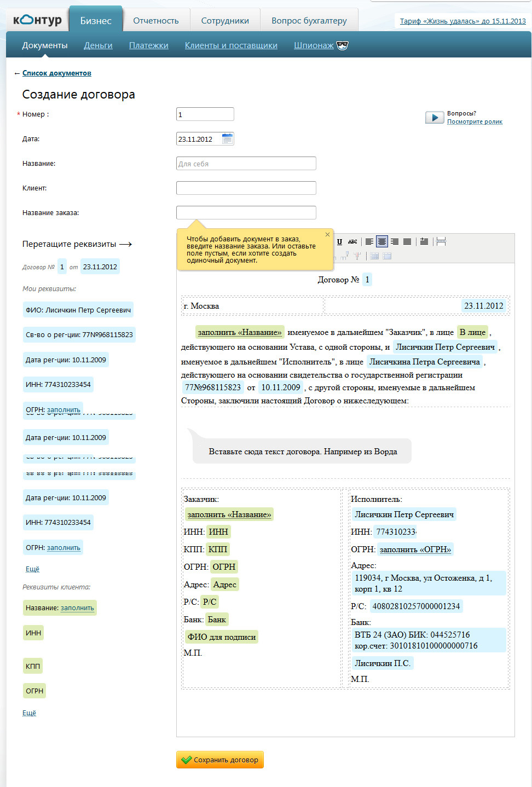Viewport: 532px width, 787px height.
Task: Click into the Клиент input field
Action: tap(246, 188)
